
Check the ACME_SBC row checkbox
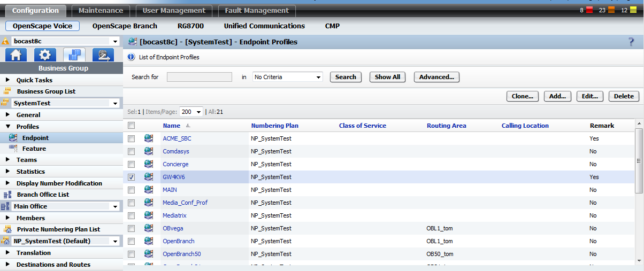click(131, 138)
